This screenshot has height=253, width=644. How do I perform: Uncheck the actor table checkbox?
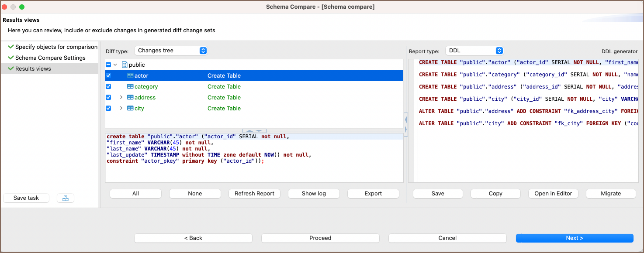coord(109,75)
